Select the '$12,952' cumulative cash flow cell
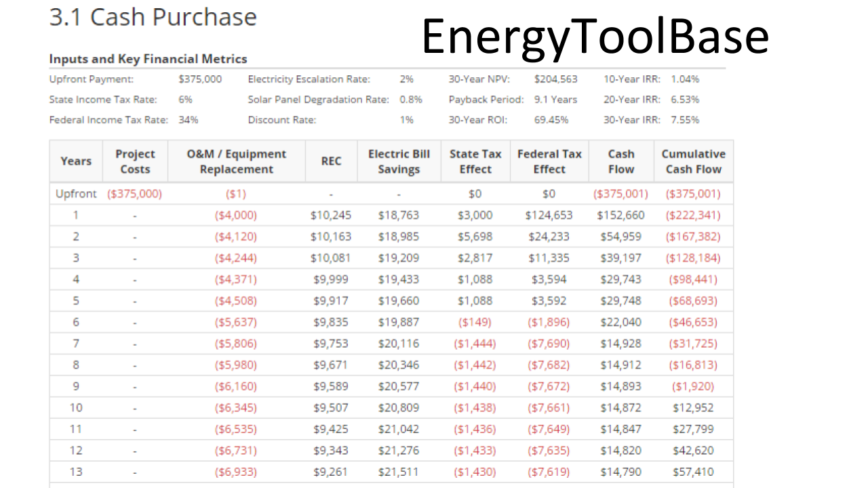Viewport: 868px width, 488px height. click(693, 407)
